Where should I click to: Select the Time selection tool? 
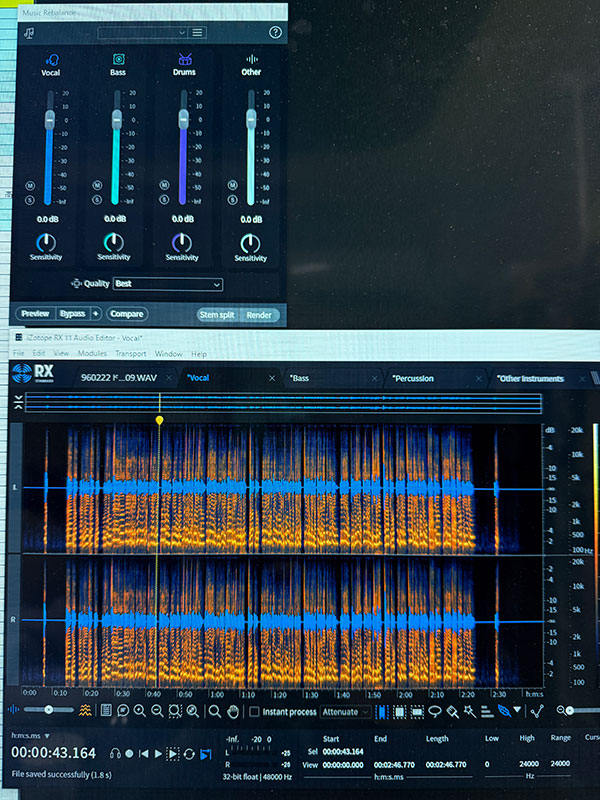[382, 712]
